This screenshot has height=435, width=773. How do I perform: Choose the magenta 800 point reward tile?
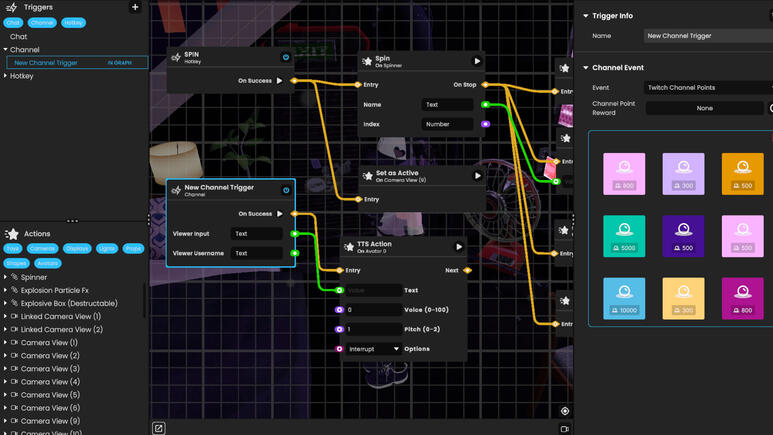click(x=742, y=298)
